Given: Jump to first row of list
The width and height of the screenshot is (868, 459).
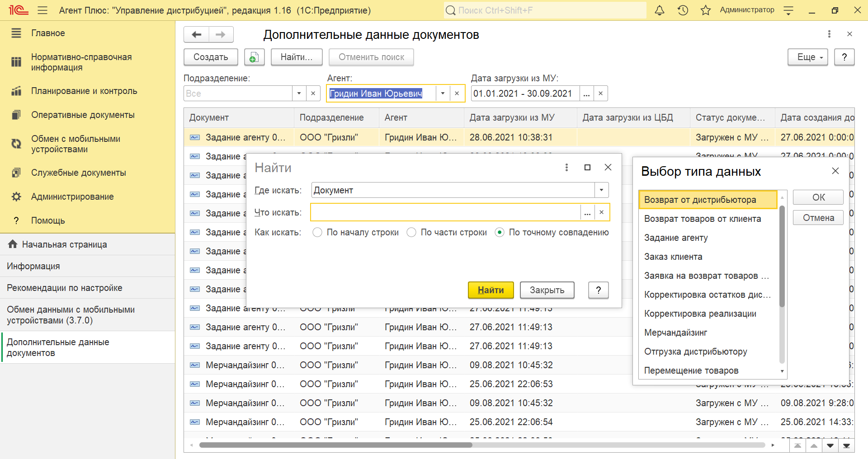Looking at the screenshot, I should [797, 445].
